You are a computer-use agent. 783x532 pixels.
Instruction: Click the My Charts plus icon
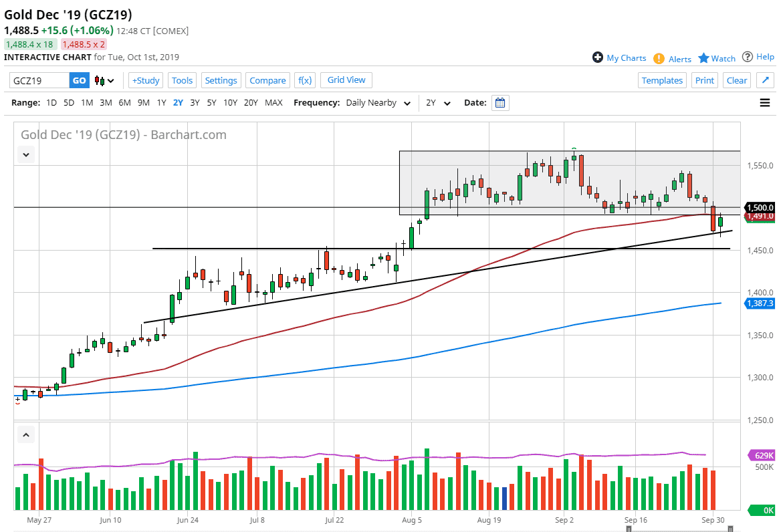(598, 57)
